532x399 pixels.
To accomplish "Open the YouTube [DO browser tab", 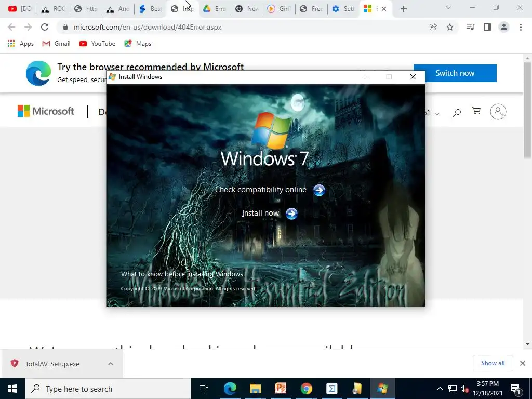I will click(x=20, y=9).
